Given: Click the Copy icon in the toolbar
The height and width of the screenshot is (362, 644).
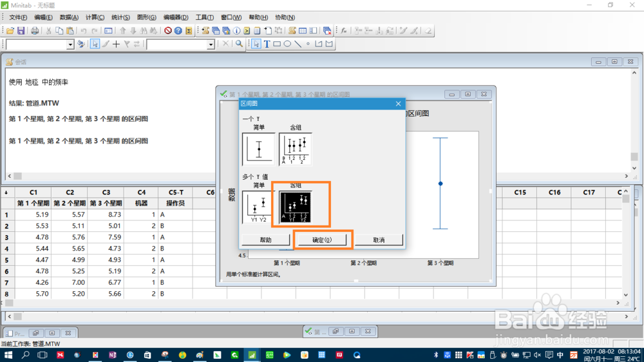Looking at the screenshot, I should coord(59,31).
